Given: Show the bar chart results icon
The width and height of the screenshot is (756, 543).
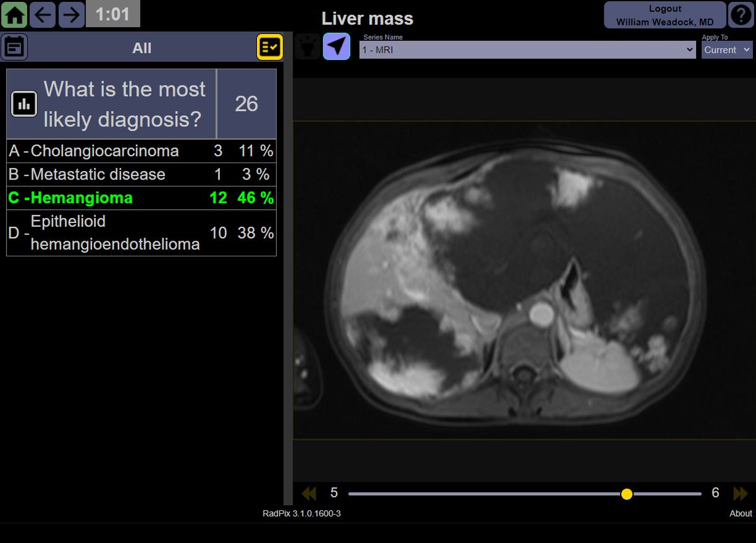Looking at the screenshot, I should [24, 104].
